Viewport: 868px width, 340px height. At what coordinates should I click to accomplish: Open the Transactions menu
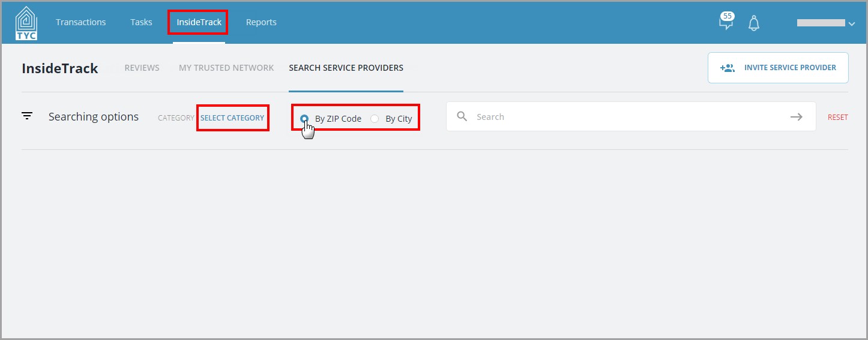coord(81,22)
